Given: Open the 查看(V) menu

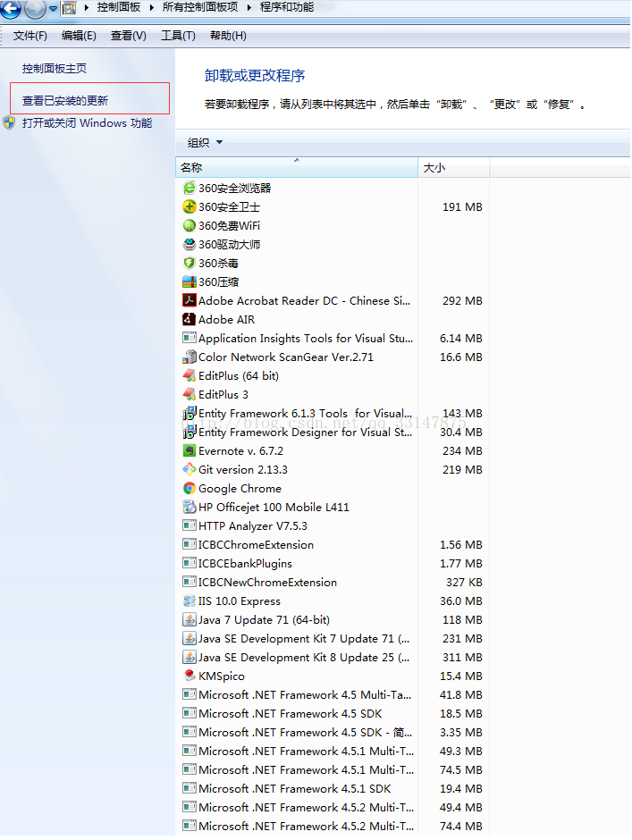Looking at the screenshot, I should (x=128, y=36).
